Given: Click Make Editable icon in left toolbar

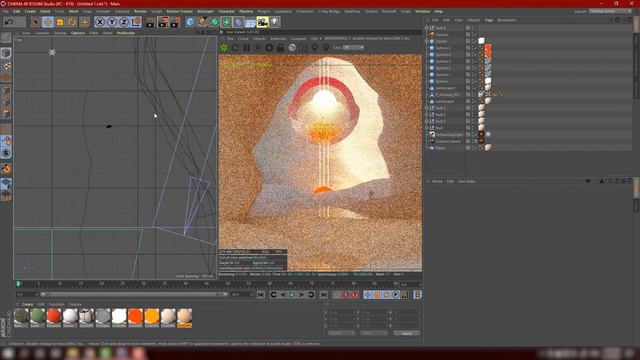Looking at the screenshot, I should coord(6,38).
